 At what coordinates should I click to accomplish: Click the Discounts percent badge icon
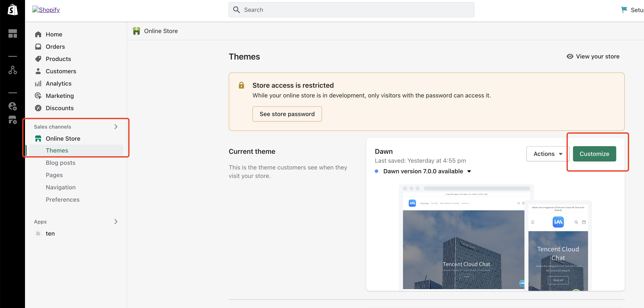pyautogui.click(x=38, y=108)
